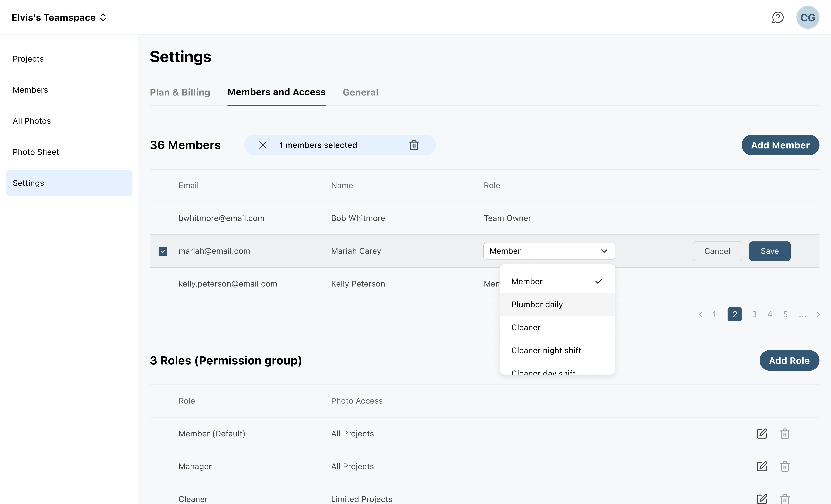Open All Photos in the sidebar
The width and height of the screenshot is (831, 504).
pos(69,121)
